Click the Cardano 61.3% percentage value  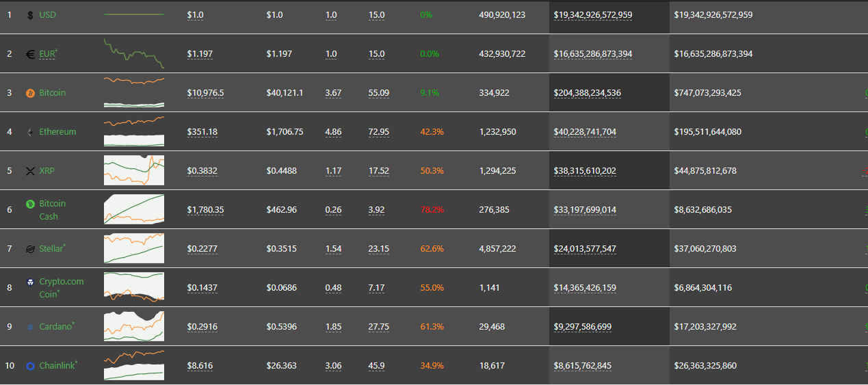(432, 327)
